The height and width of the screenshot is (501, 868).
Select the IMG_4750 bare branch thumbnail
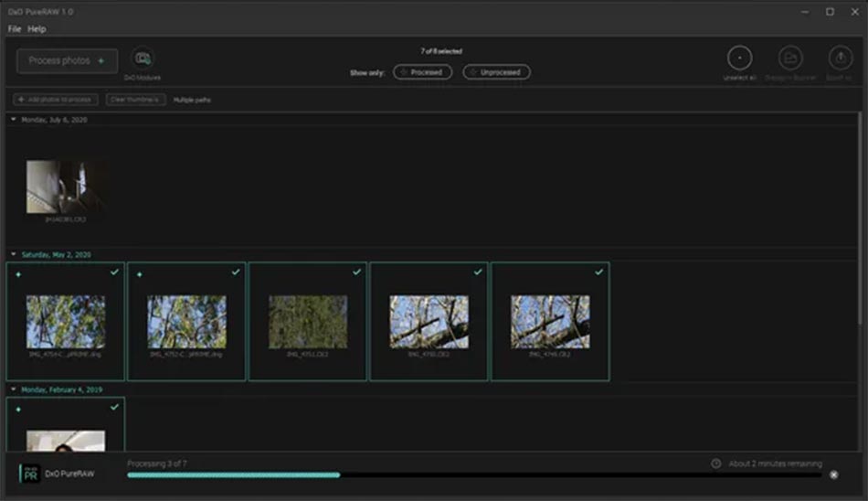[x=429, y=322]
